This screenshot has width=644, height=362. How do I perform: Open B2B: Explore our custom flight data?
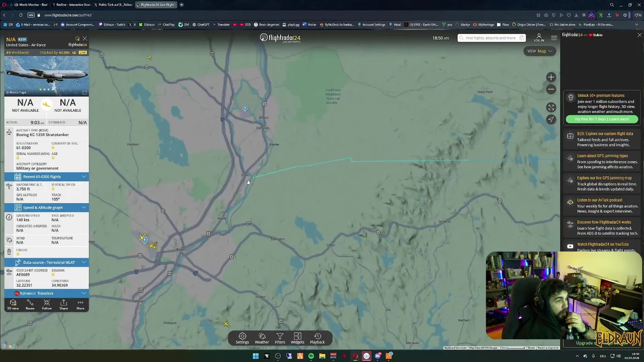click(x=602, y=139)
